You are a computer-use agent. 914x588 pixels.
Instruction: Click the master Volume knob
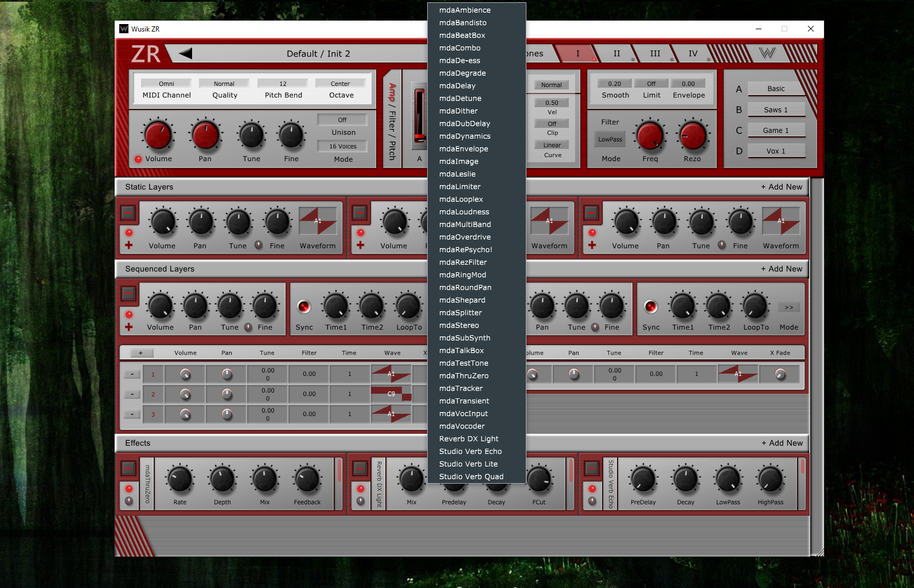[x=158, y=136]
